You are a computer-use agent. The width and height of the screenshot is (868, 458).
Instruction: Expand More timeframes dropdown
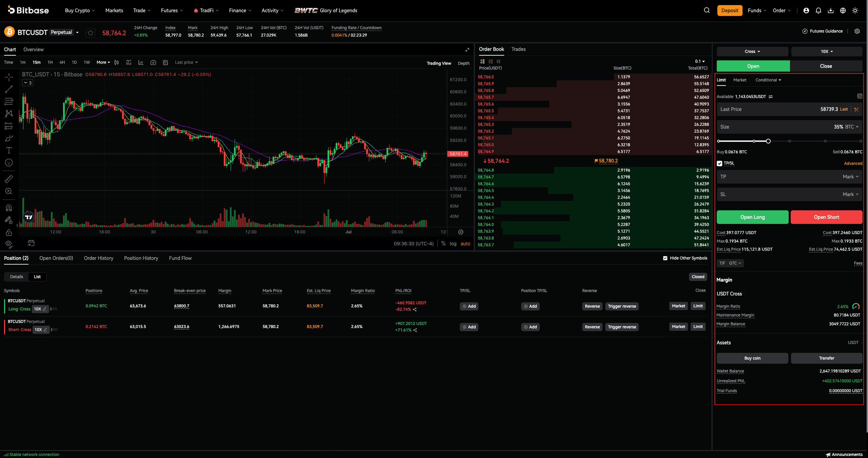coord(103,62)
